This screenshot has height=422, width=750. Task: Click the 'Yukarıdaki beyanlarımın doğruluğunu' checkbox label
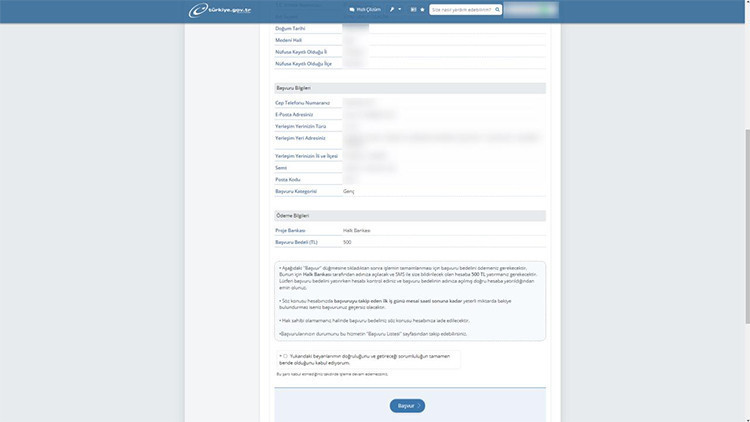coord(370,357)
